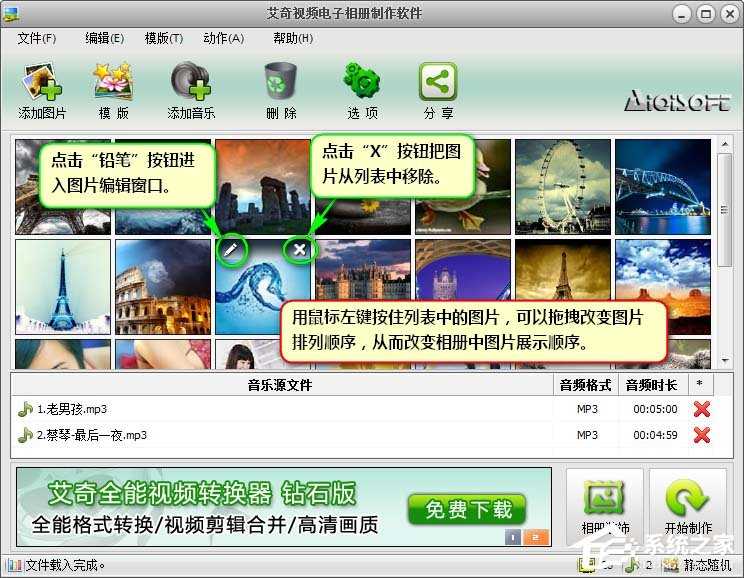Click the 分享 share icon
Viewport: 744px width, 578px height.
point(438,82)
